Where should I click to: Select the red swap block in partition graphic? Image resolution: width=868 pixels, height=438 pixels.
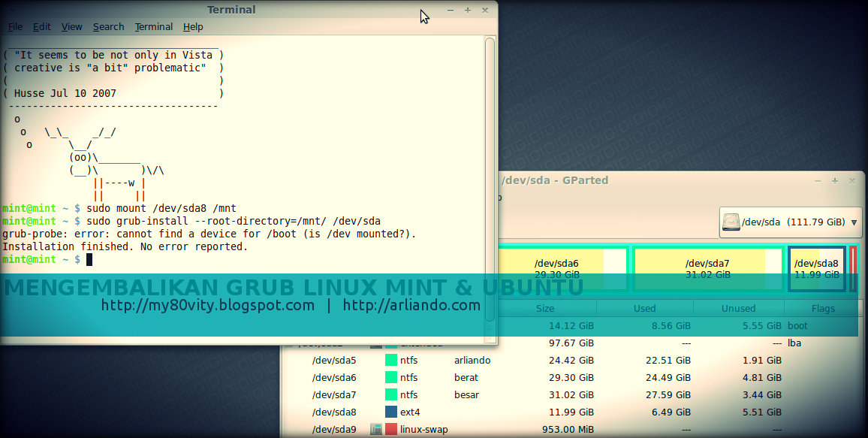(853, 268)
